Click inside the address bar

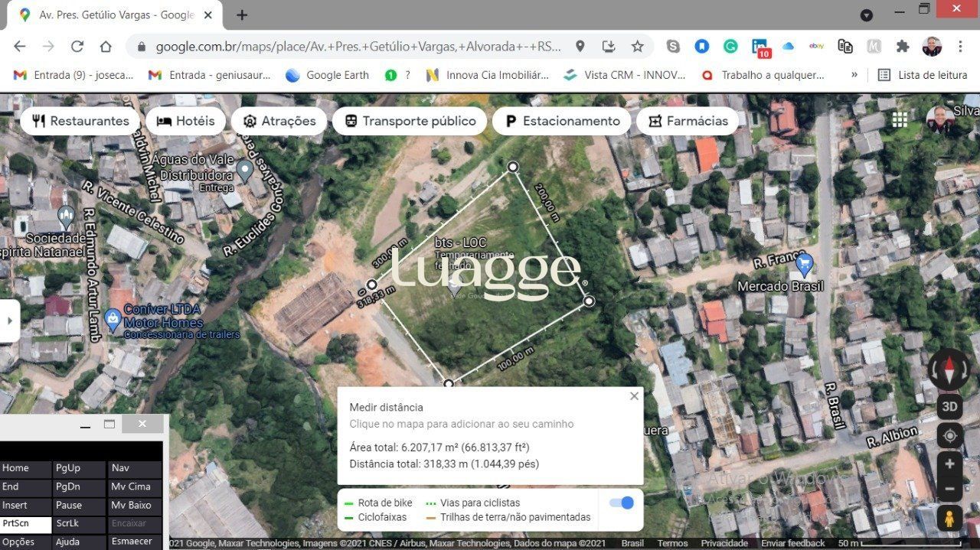[x=345, y=47]
